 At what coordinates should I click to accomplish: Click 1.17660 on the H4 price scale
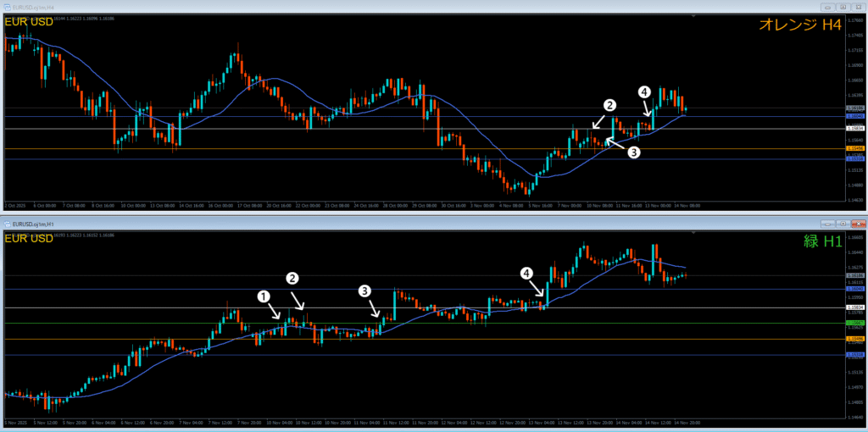click(x=854, y=19)
